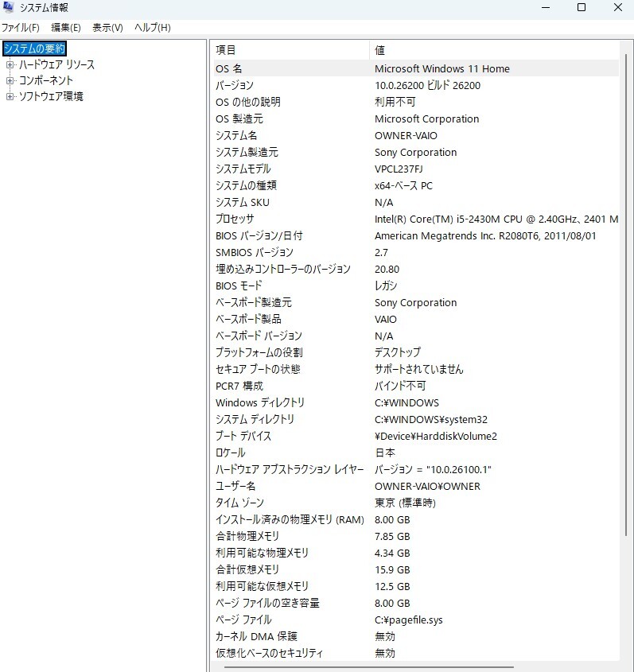Select the BIOS モード row
This screenshot has width=634, height=672.
pos(416,286)
